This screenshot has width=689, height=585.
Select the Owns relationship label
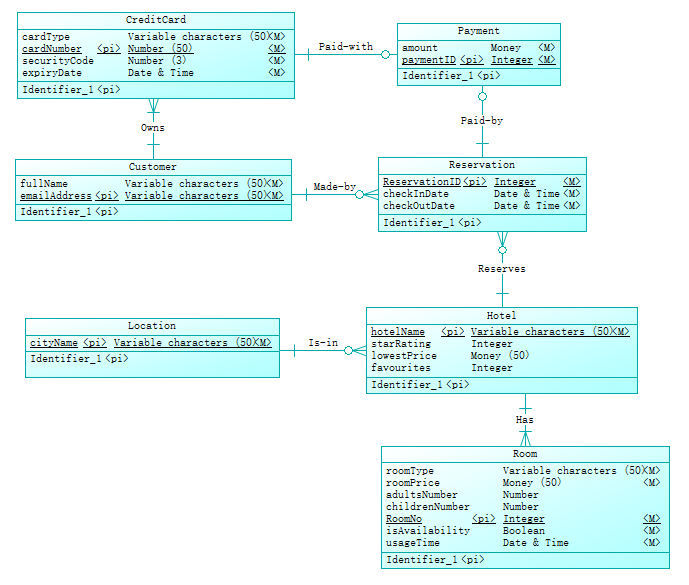(x=152, y=128)
